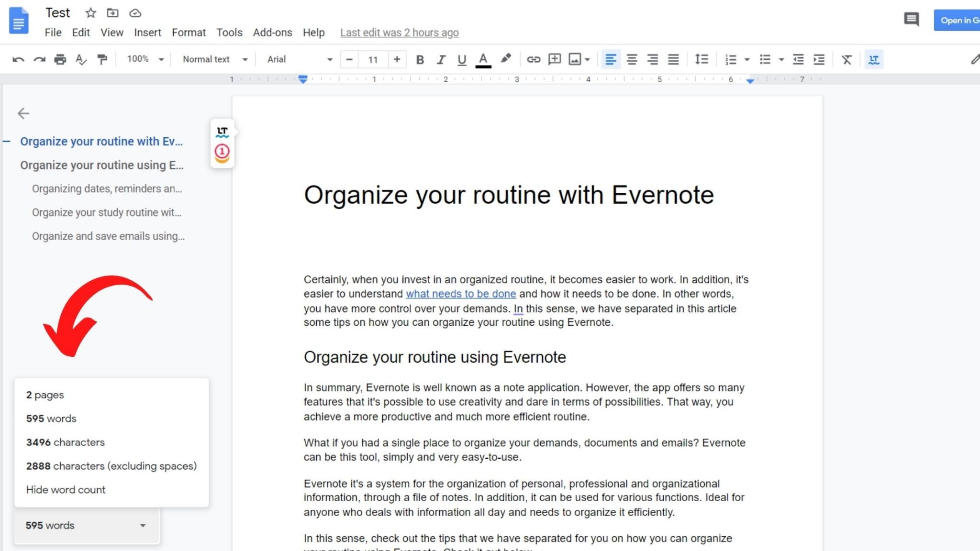The image size is (980, 551).
Task: Select center alignment
Action: pos(632,59)
